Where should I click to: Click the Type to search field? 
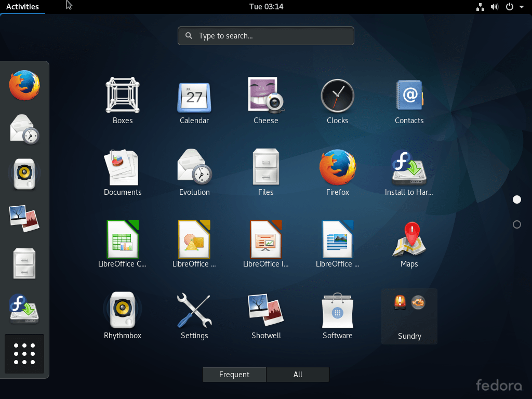pos(265,36)
